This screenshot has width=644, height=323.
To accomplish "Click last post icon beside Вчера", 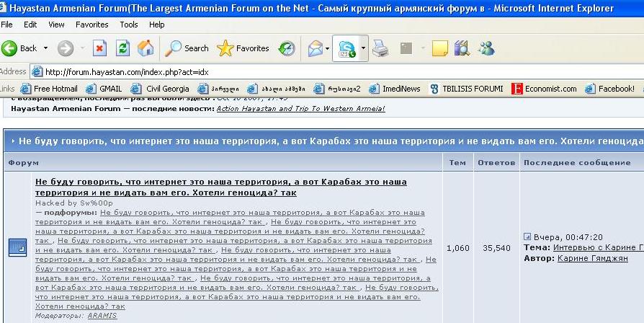I will [x=527, y=236].
